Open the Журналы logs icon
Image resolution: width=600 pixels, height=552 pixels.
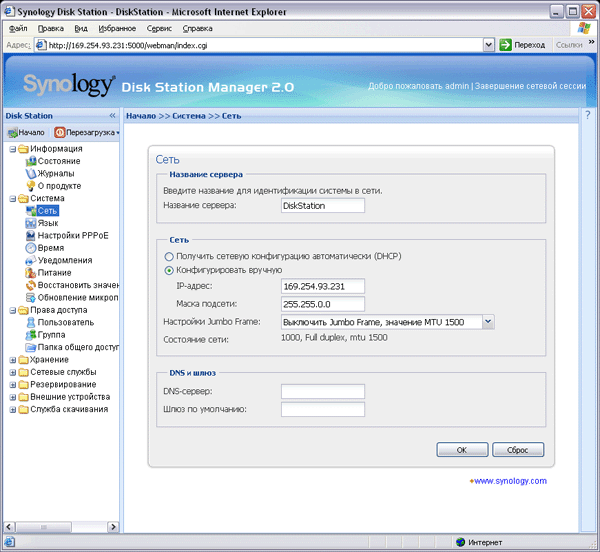pyautogui.click(x=31, y=174)
